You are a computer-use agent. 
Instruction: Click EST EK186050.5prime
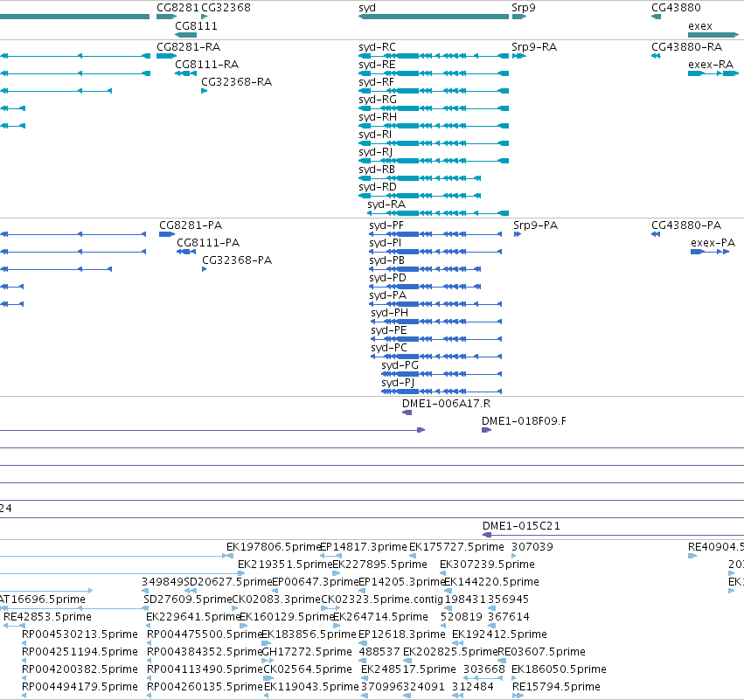[559, 670]
